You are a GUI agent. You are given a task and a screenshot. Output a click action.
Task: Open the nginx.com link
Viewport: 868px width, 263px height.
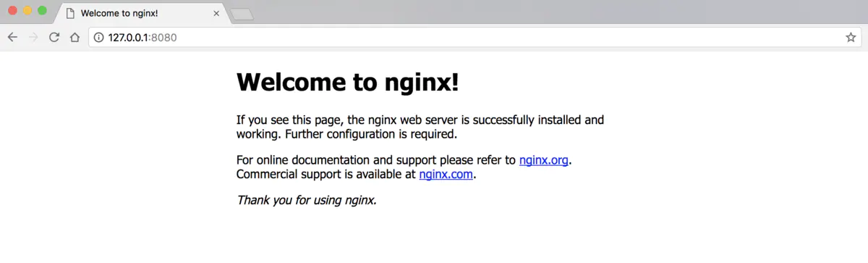pyautogui.click(x=446, y=174)
